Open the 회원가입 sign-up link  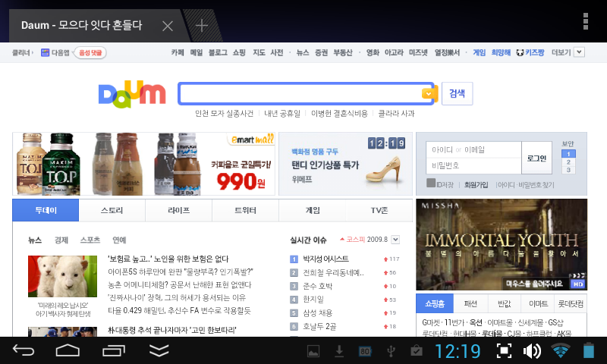click(x=476, y=185)
